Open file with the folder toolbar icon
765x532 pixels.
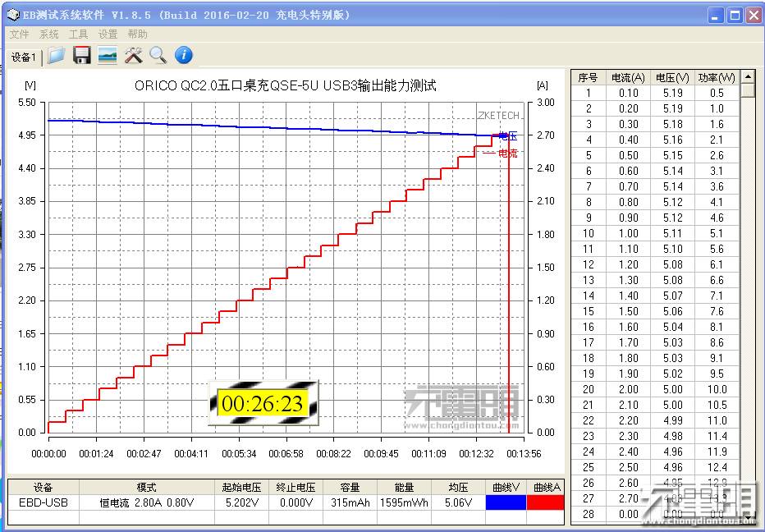(56, 55)
